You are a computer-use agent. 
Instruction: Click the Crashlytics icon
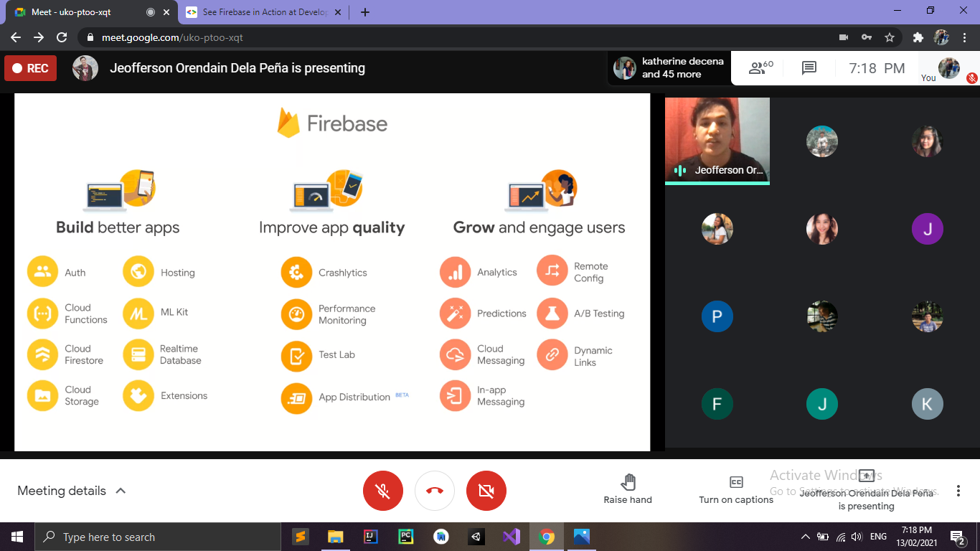296,273
